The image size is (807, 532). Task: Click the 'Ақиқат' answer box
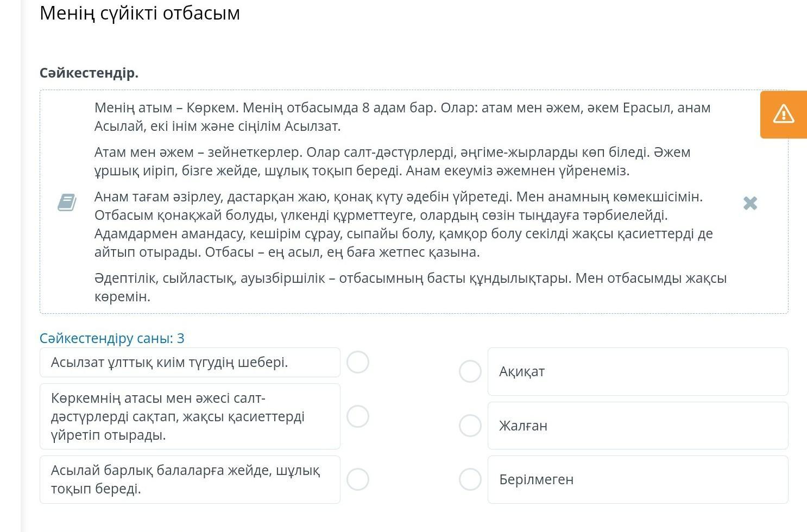[638, 371]
